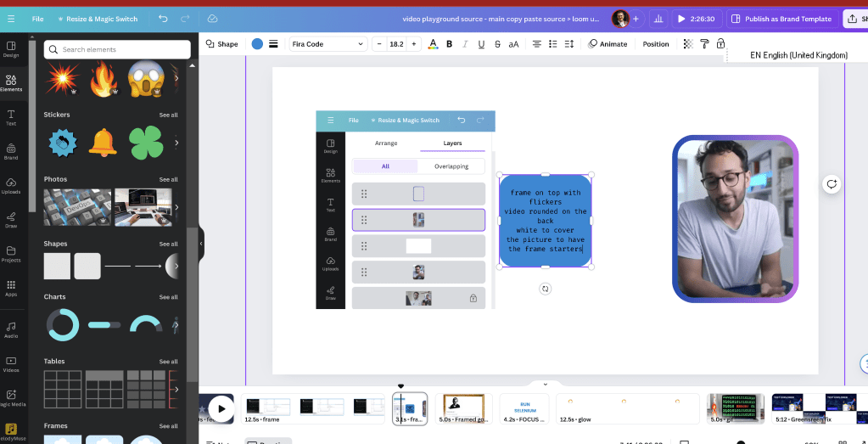
Task: Toggle the lock element icon
Action: [x=720, y=44]
